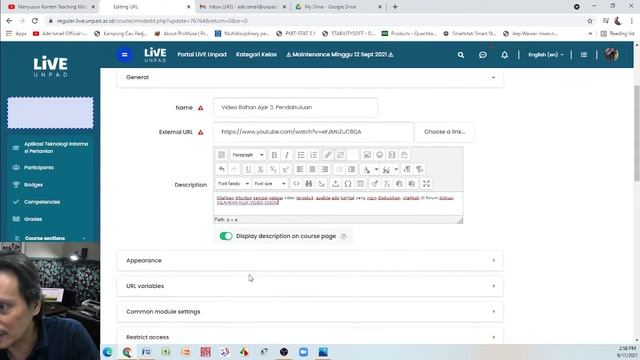
Task: Align description text left
Action: coord(300,169)
